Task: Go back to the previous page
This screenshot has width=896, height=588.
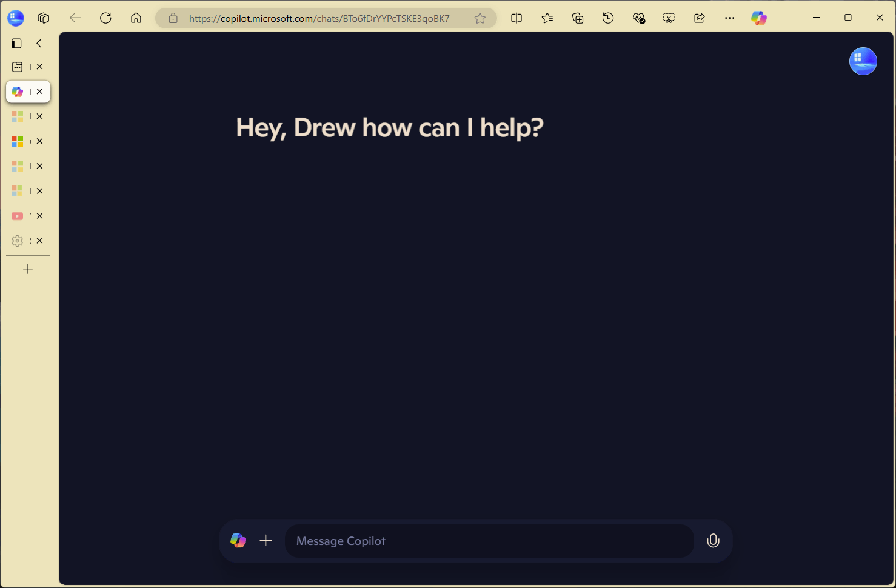Action: [x=75, y=18]
